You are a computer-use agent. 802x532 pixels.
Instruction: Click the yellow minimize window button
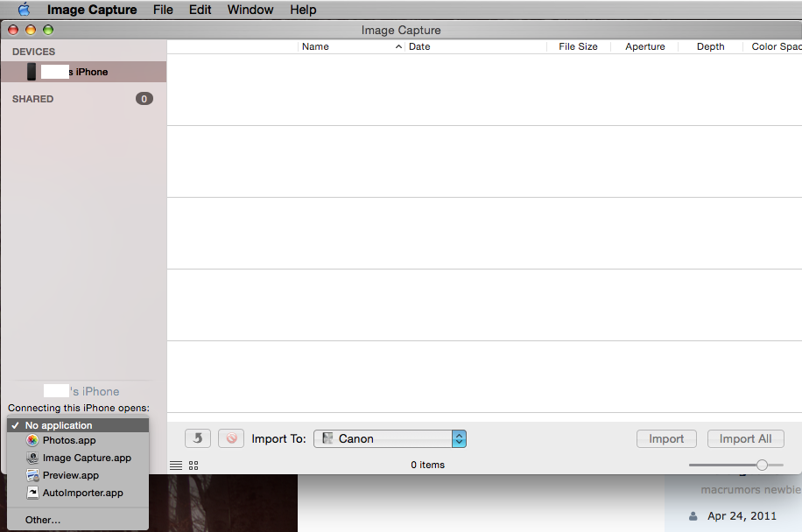pos(31,30)
